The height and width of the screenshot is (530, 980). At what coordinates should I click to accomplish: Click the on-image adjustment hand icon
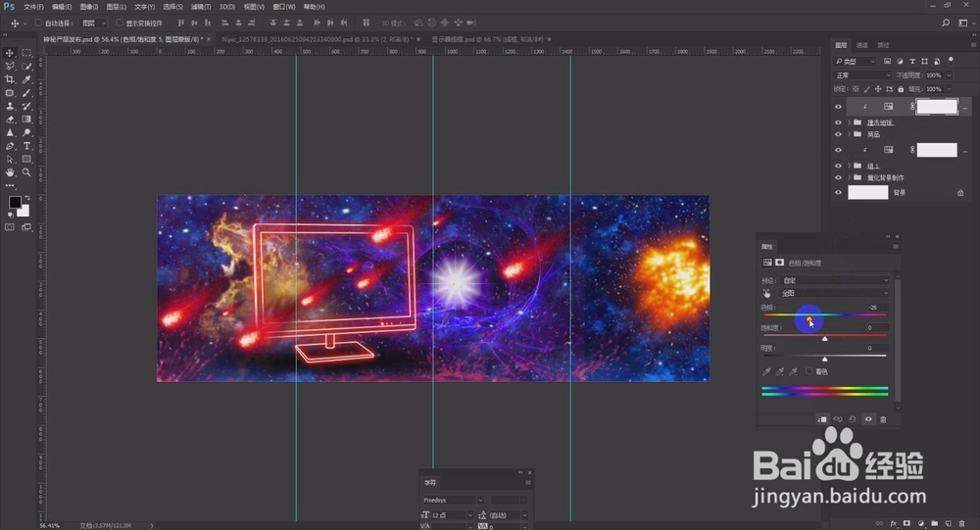pos(767,293)
